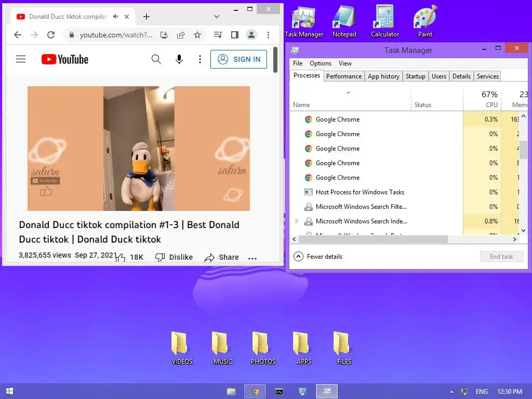Open the Notepad desktop shortcut
532x399 pixels.
344,21
